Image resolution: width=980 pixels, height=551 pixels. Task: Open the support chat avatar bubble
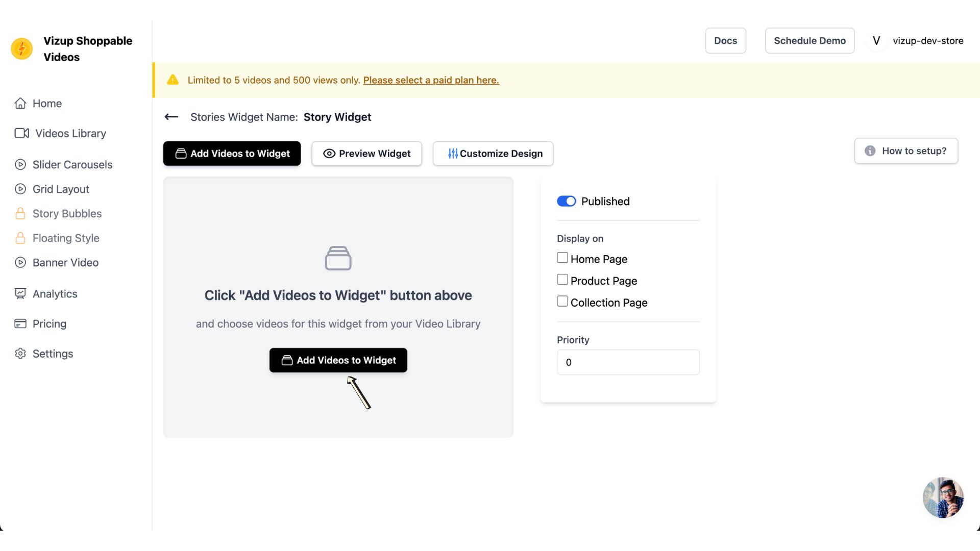point(942,497)
